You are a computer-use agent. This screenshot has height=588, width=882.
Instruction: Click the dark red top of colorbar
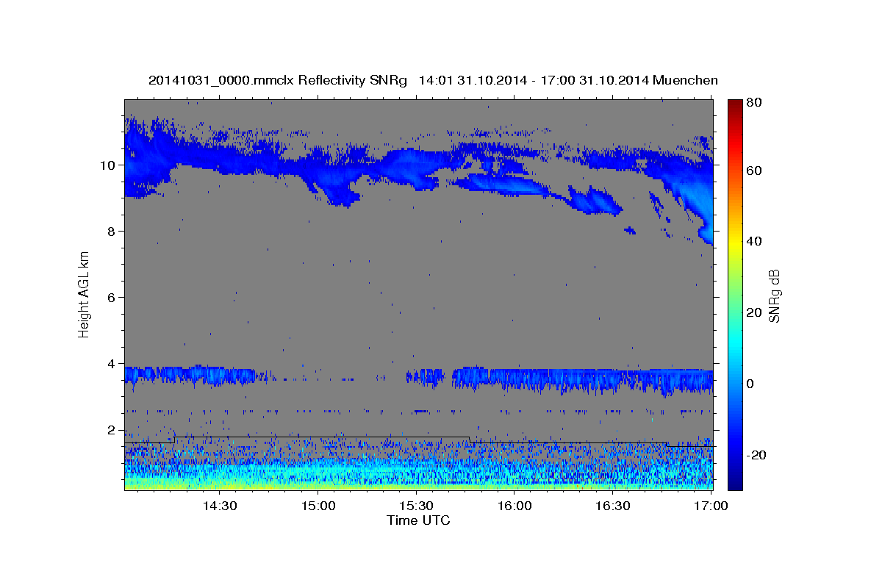pyautogui.click(x=734, y=104)
